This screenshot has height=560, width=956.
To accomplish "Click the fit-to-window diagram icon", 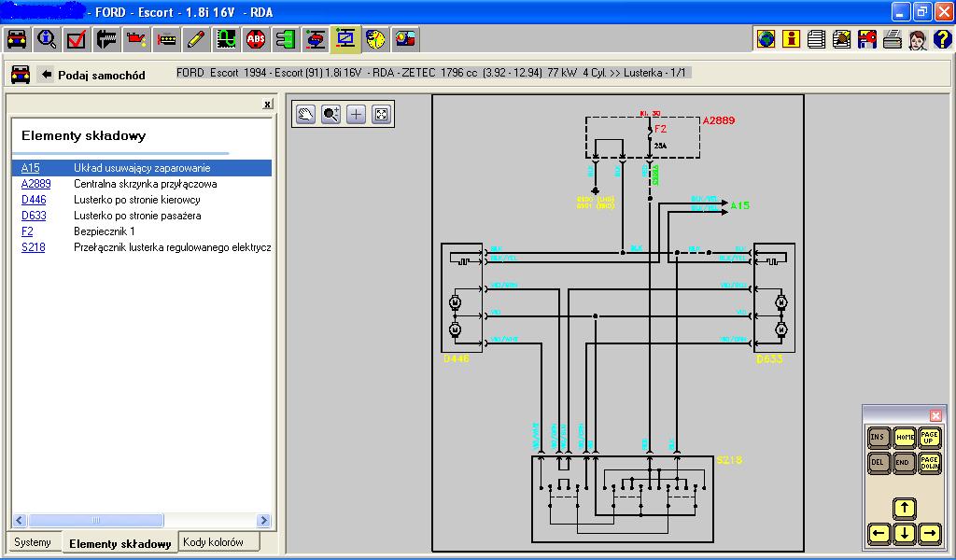I will [x=381, y=114].
